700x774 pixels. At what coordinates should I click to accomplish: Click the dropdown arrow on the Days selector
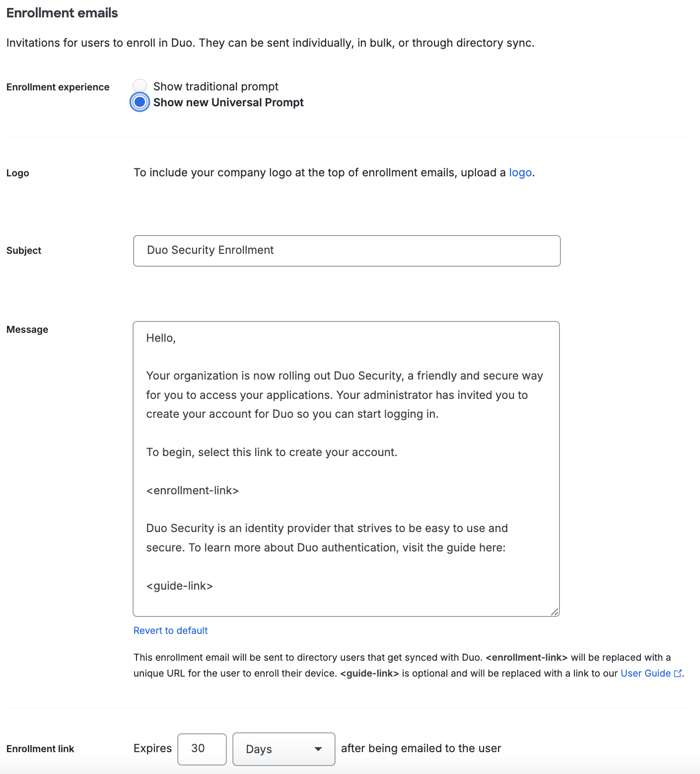[x=318, y=749]
